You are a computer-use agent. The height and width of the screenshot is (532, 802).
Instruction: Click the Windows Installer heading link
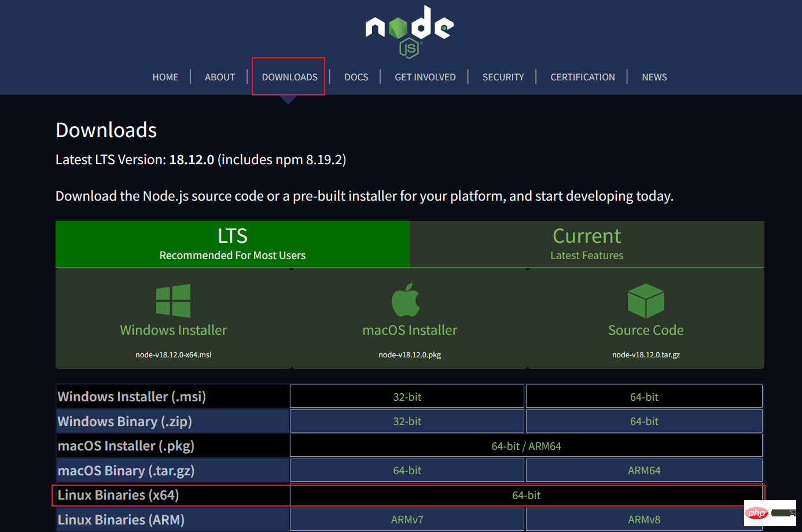(174, 330)
